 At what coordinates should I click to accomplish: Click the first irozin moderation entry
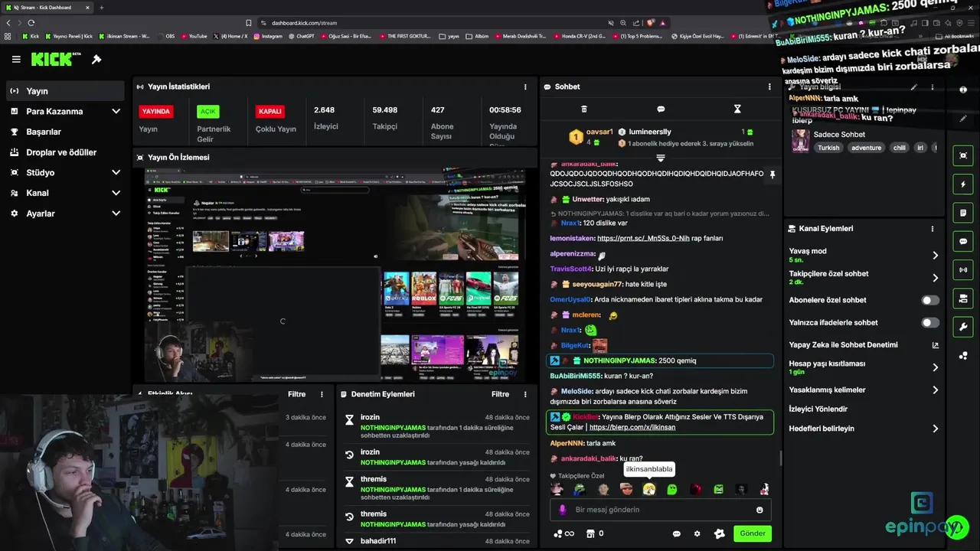point(436,425)
